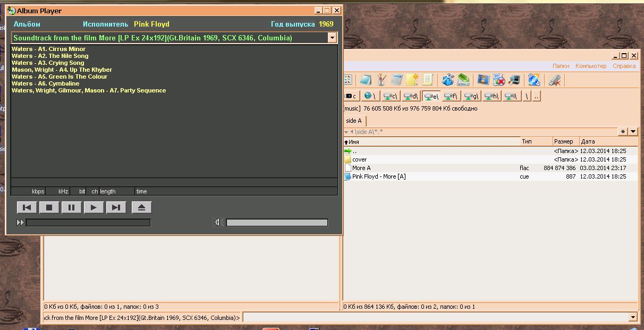Select album title combo box text
Screen dimensions: 644x330
pyautogui.click(x=152, y=38)
